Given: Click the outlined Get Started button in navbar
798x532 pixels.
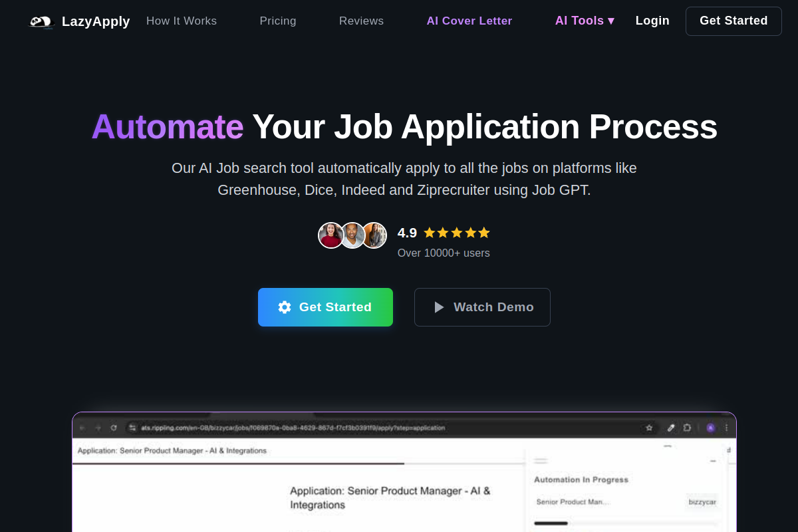Looking at the screenshot, I should pos(733,21).
